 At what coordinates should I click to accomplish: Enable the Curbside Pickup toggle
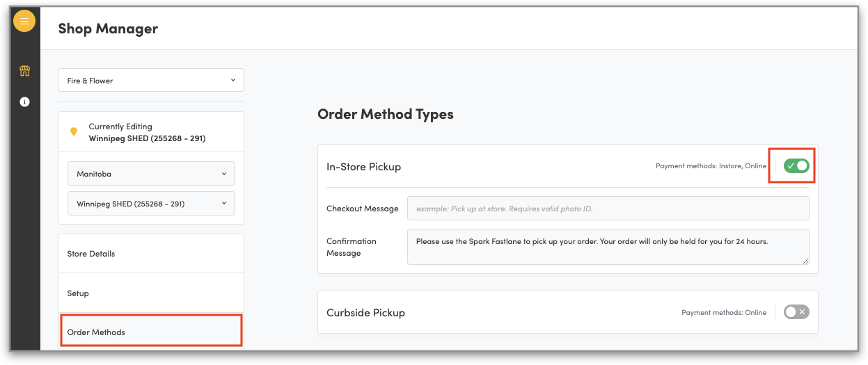[796, 312]
